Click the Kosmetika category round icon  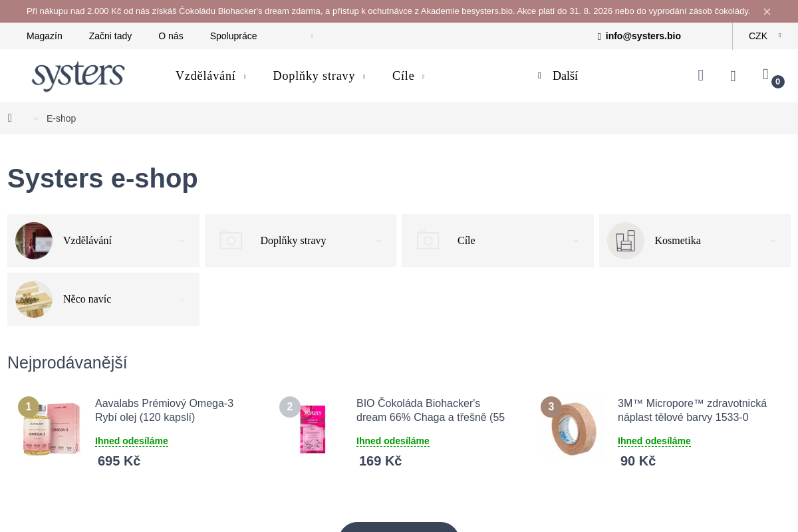626,241
